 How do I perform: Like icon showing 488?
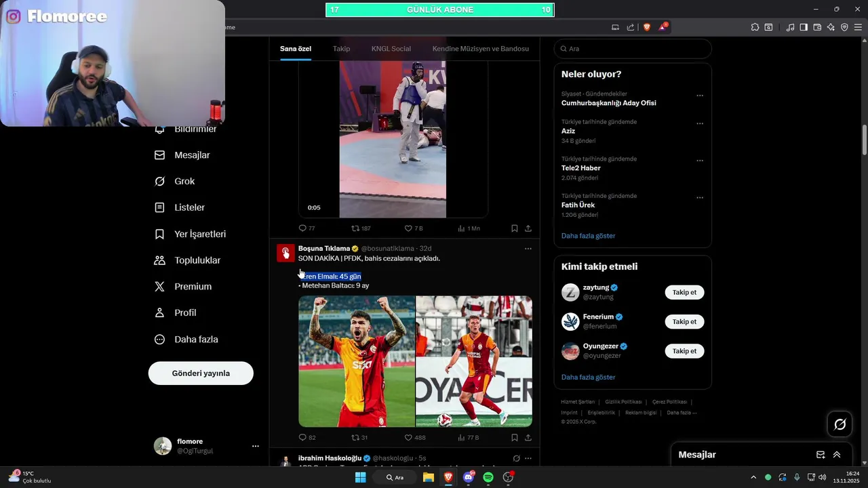pos(408,438)
